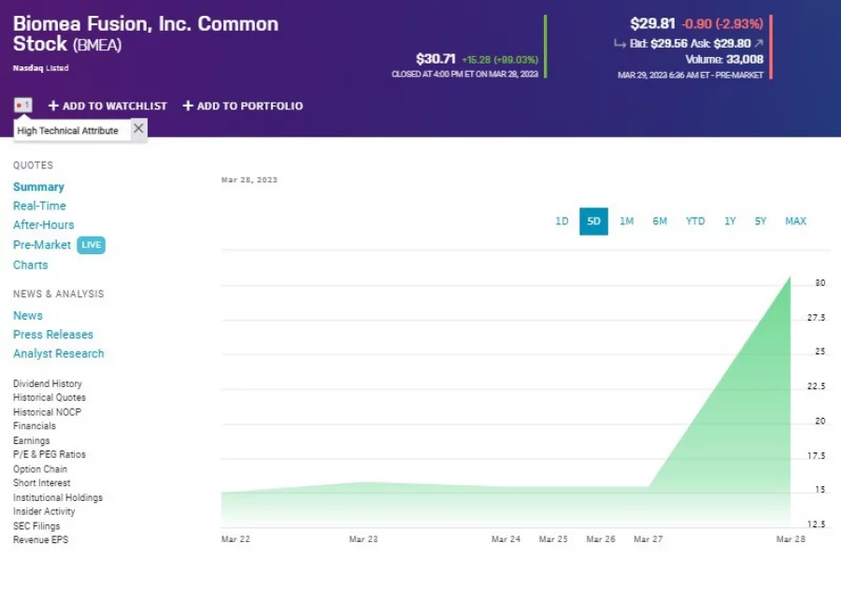
Task: View YTD chart performance
Action: [694, 222]
